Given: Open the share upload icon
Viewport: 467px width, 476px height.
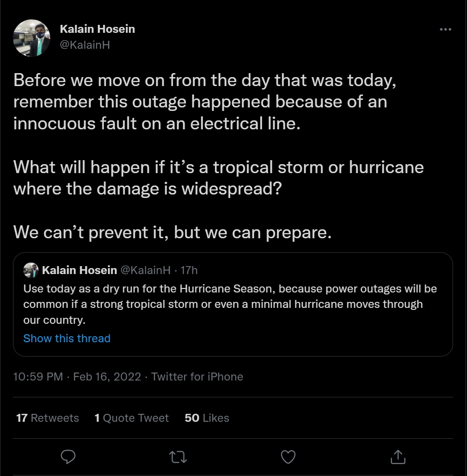Looking at the screenshot, I should point(398,457).
